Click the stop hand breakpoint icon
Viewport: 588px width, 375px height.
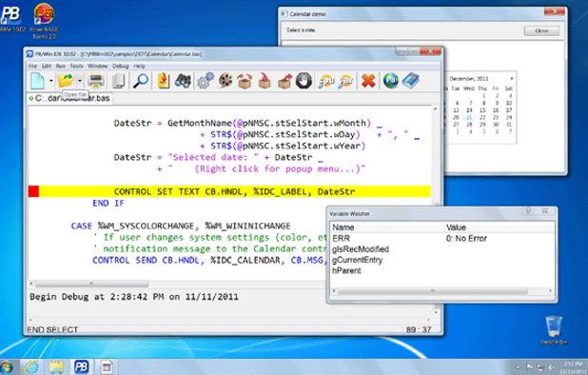click(x=304, y=81)
